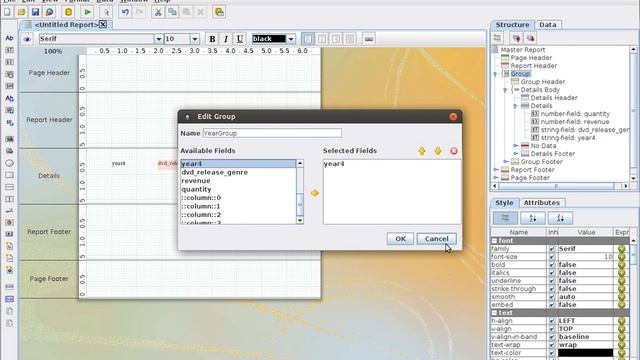Image resolution: width=640 pixels, height=360 pixels.
Task: Click the black text-color value cell
Action: pos(585,353)
